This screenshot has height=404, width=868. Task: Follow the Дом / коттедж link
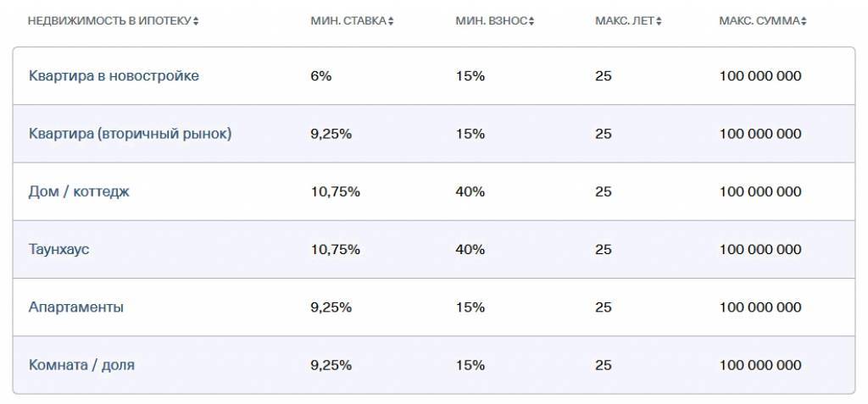79,191
